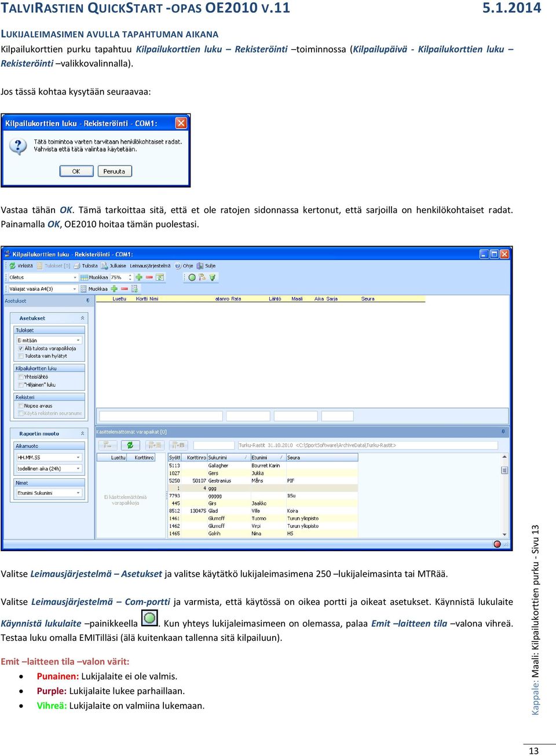Open the Tulosta print button
The height and width of the screenshot is (756, 556).
[x=86, y=266]
